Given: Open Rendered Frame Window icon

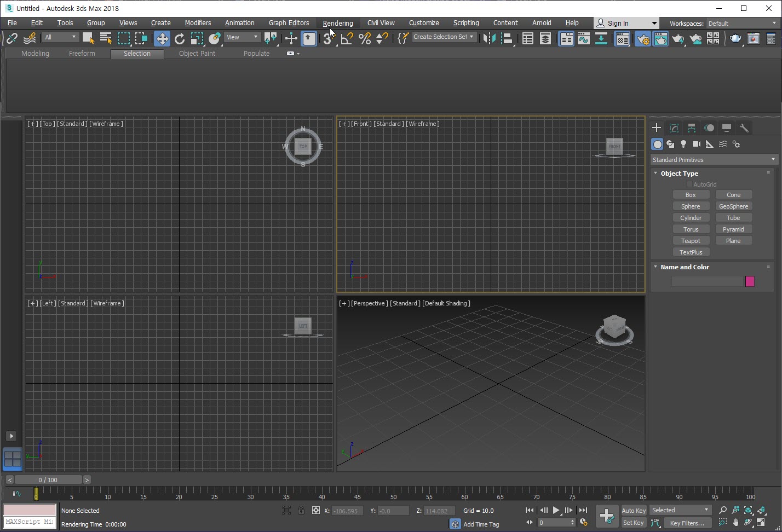Looking at the screenshot, I should click(660, 38).
